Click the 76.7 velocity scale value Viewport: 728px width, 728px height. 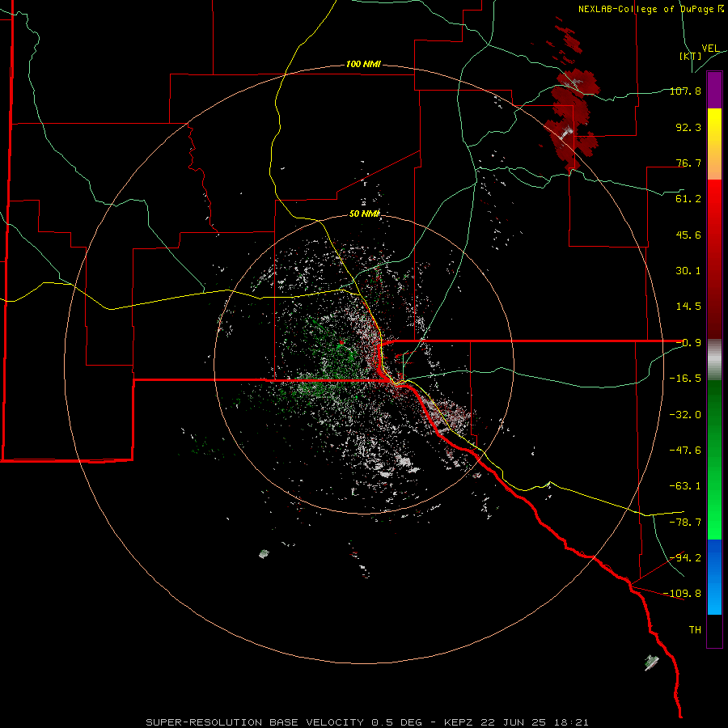(x=688, y=163)
